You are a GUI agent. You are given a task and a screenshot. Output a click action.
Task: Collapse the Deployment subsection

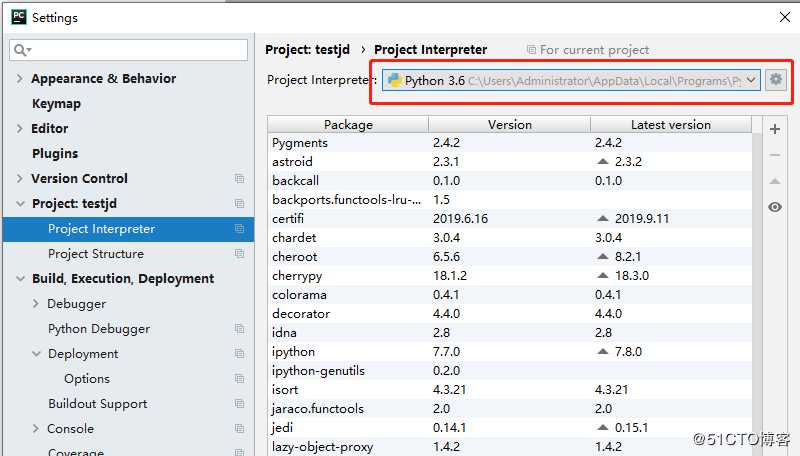(36, 353)
